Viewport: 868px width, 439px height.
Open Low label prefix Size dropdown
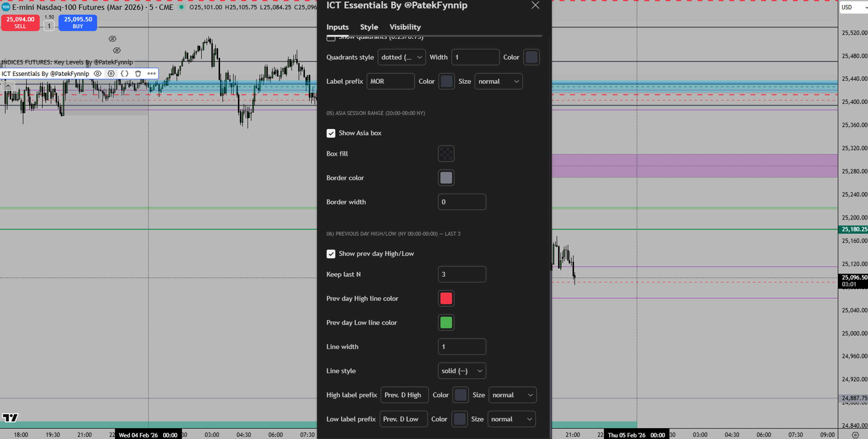pos(511,419)
